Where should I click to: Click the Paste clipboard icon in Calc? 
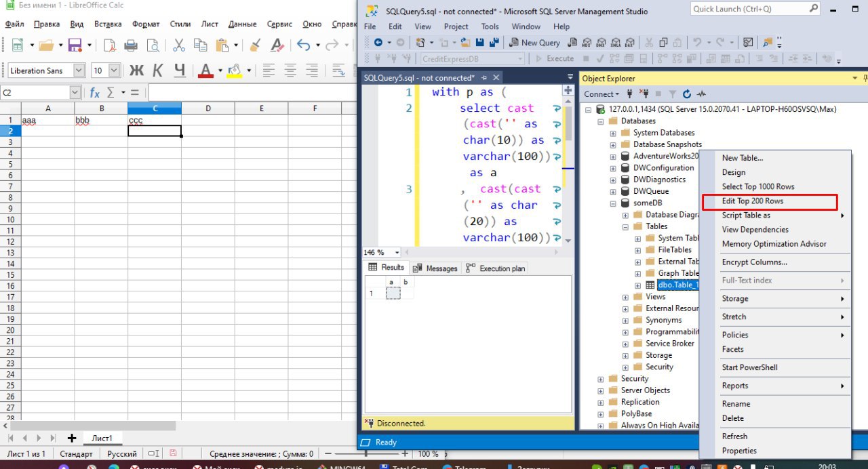222,45
